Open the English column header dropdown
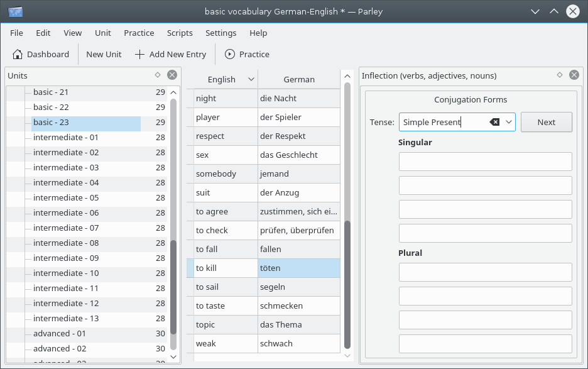588x369 pixels. 251,79
